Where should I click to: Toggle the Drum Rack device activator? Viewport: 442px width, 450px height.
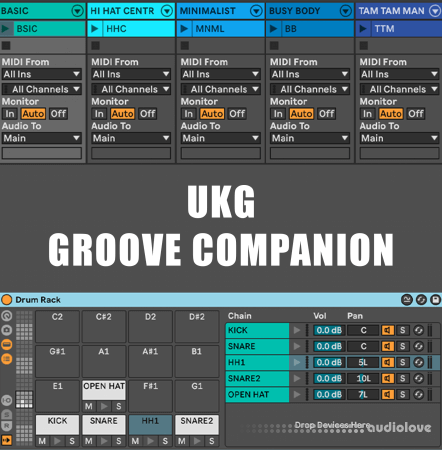[6, 300]
